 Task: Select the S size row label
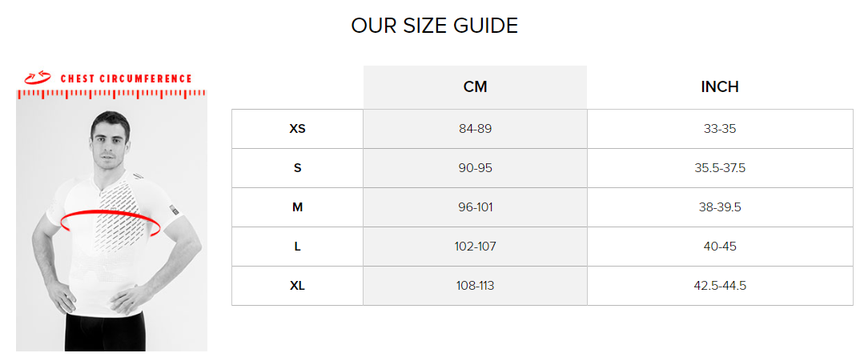point(297,168)
